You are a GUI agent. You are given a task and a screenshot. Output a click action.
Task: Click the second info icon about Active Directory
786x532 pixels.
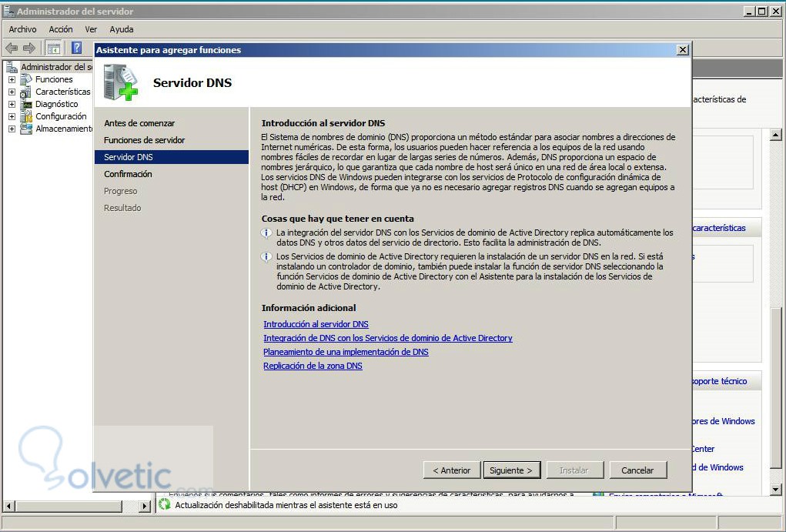pyautogui.click(x=266, y=256)
